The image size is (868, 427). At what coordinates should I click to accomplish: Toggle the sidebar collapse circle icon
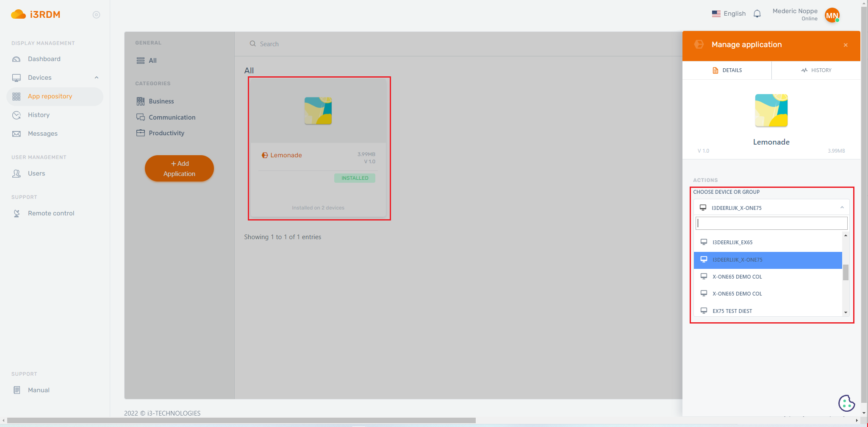[x=96, y=15]
